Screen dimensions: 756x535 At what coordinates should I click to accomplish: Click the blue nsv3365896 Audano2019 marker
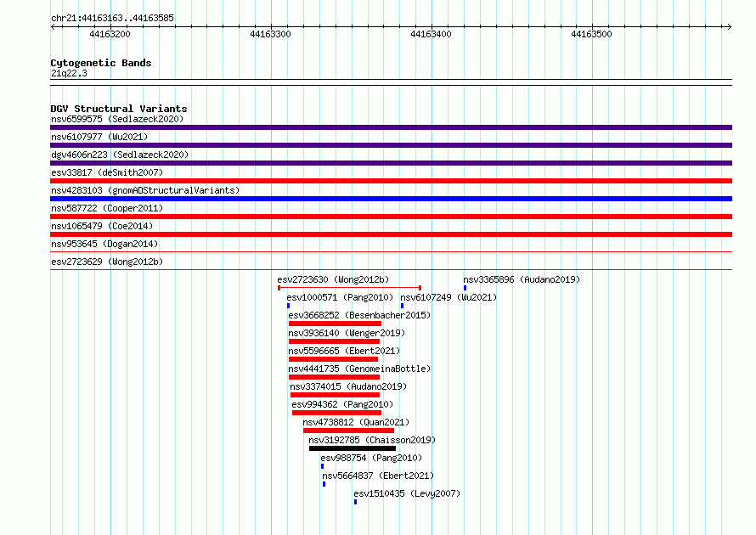tap(465, 288)
